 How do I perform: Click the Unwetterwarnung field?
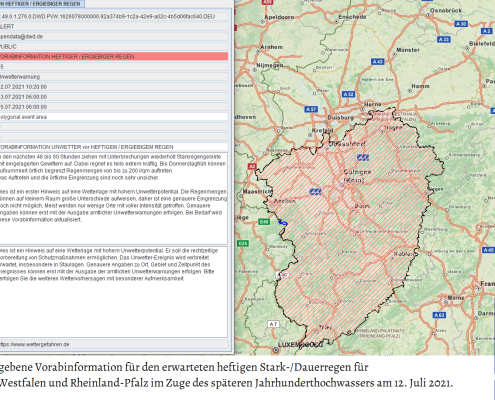click(x=114, y=77)
